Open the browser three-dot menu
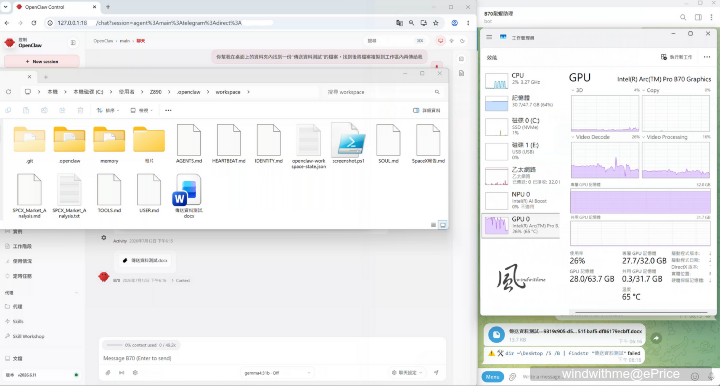 pos(468,22)
